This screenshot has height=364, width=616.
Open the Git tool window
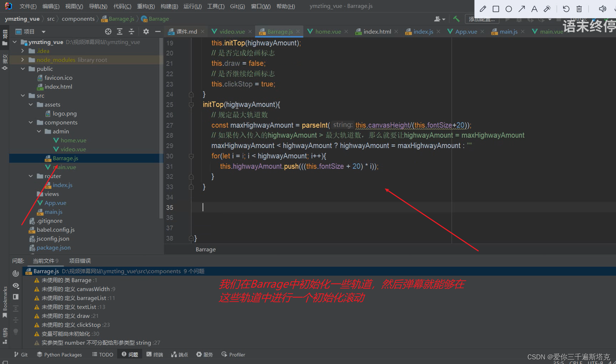[21, 354]
